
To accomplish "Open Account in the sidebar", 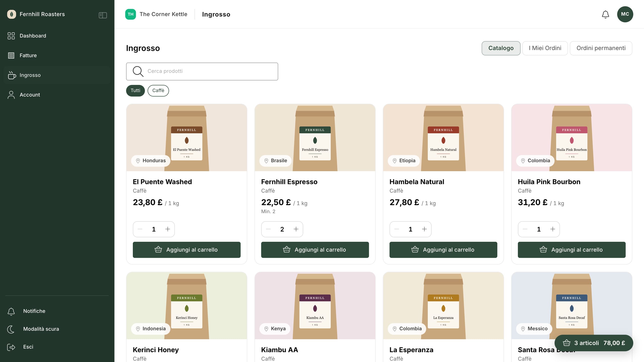I will (x=57, y=95).
